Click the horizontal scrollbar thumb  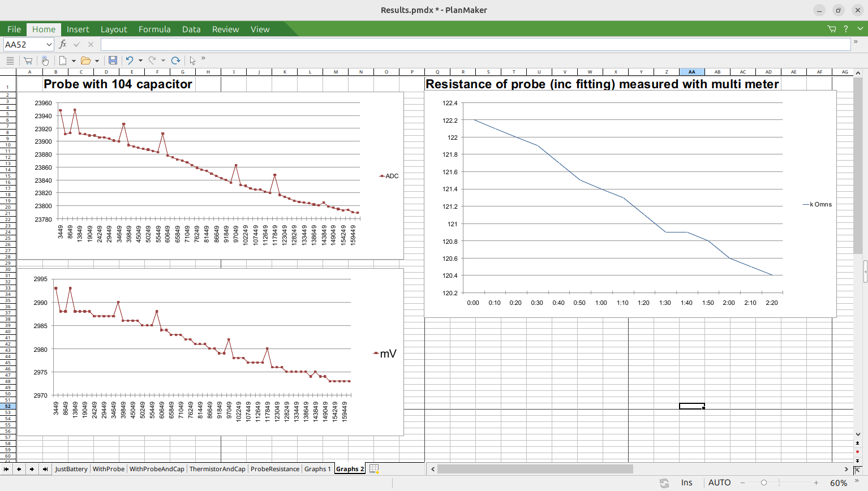tap(535, 469)
